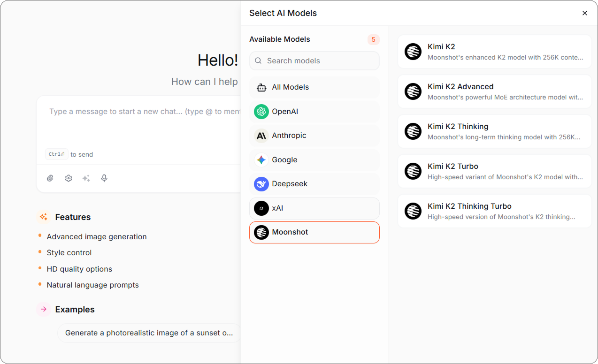Click the Select AI Models title
Image resolution: width=598 pixels, height=364 pixels.
pos(283,13)
